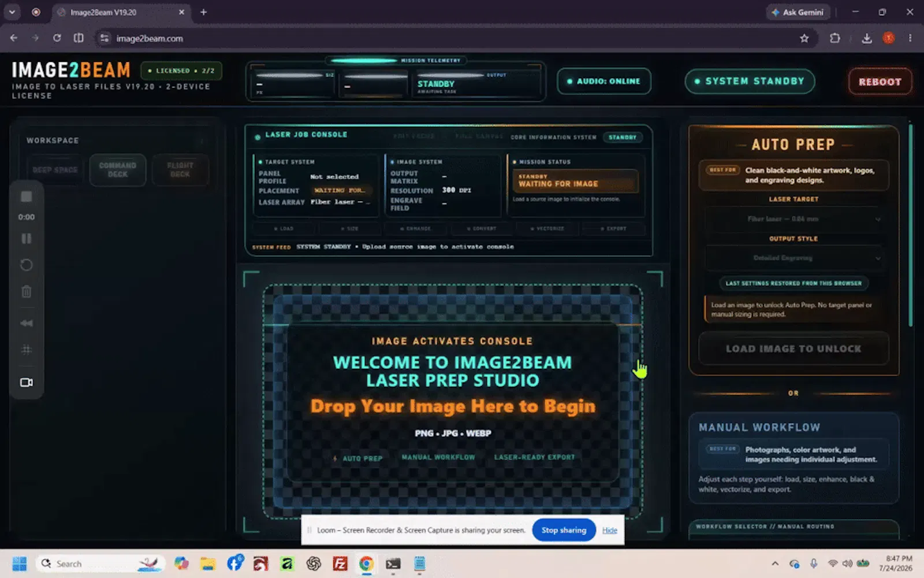Reload the page
The image size is (924, 578).
[x=57, y=38]
